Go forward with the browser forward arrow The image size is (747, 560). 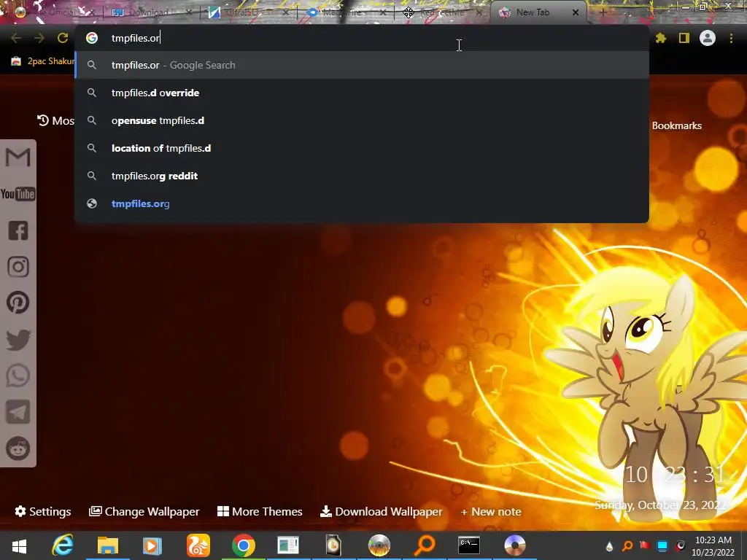tap(39, 38)
